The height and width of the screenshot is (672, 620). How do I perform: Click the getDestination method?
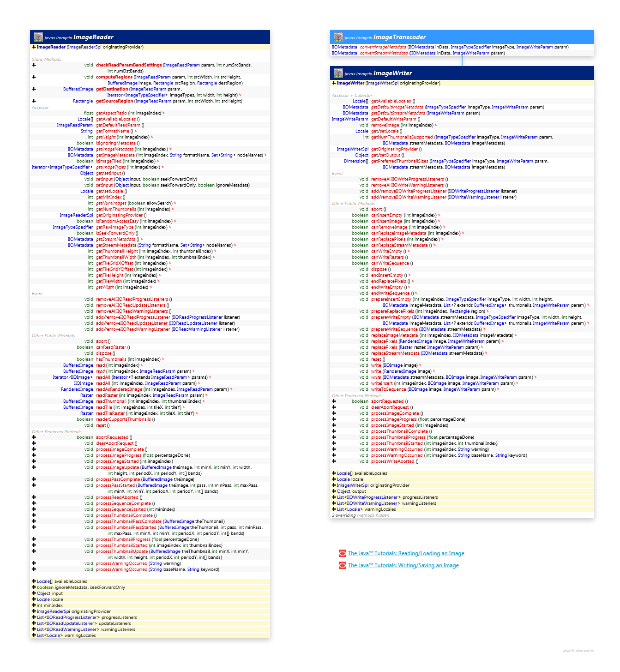coord(112,89)
